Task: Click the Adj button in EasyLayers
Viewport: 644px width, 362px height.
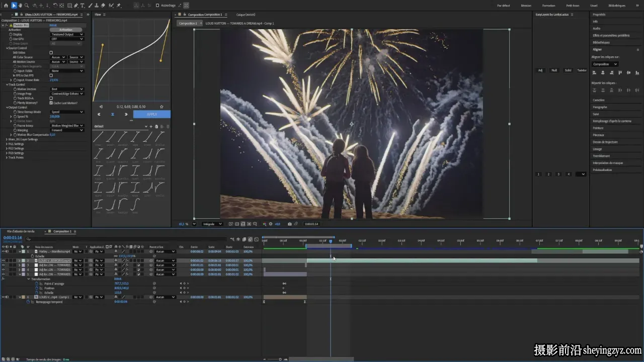Action: 540,70
